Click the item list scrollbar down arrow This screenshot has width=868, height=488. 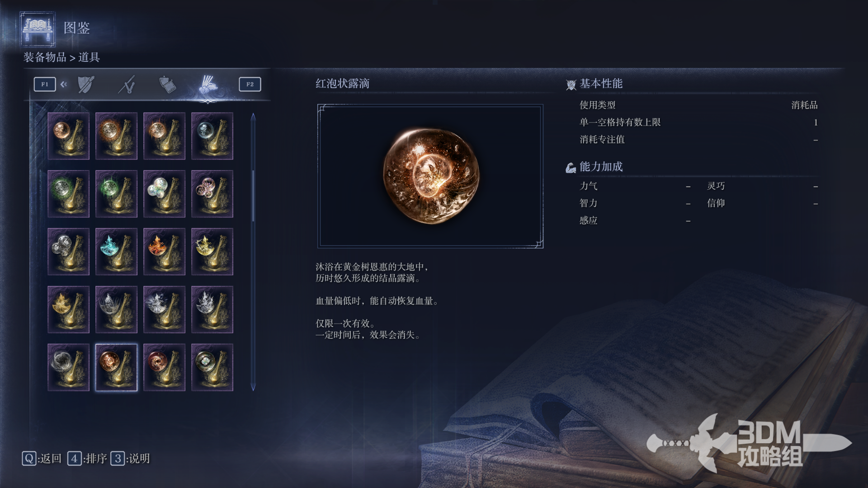[253, 387]
